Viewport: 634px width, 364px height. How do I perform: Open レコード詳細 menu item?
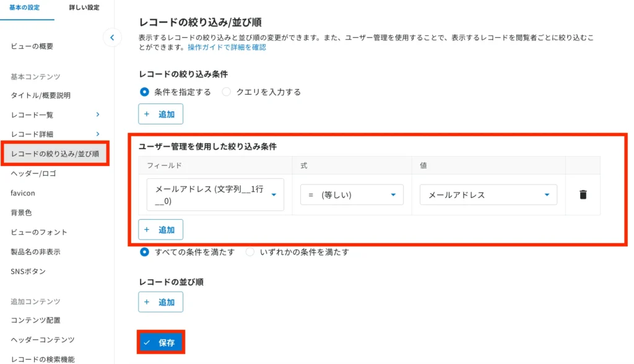pos(32,134)
